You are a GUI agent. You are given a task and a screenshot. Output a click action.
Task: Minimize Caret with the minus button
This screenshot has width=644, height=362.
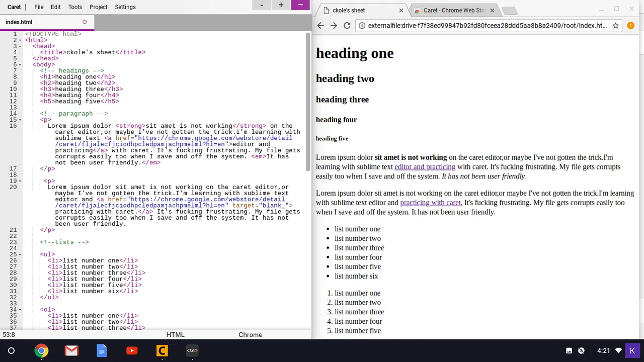pyautogui.click(x=262, y=5)
